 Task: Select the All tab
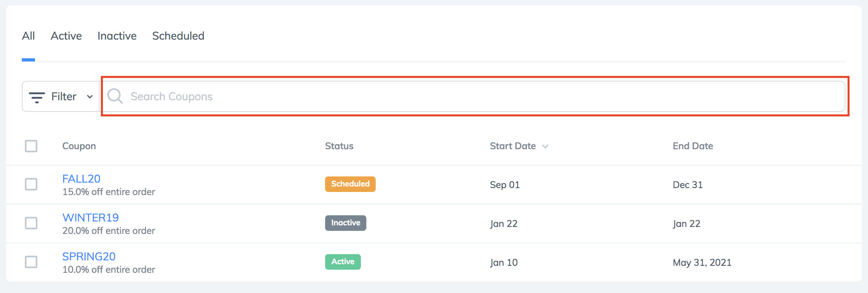28,36
